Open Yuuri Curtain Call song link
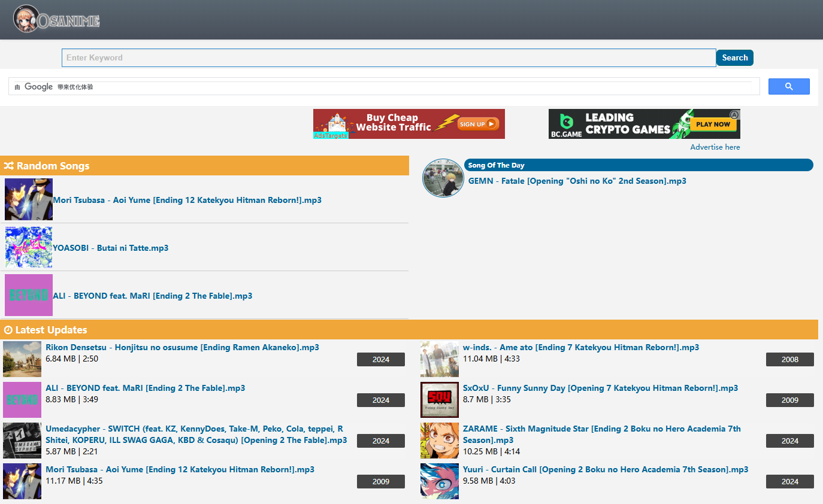 point(605,469)
